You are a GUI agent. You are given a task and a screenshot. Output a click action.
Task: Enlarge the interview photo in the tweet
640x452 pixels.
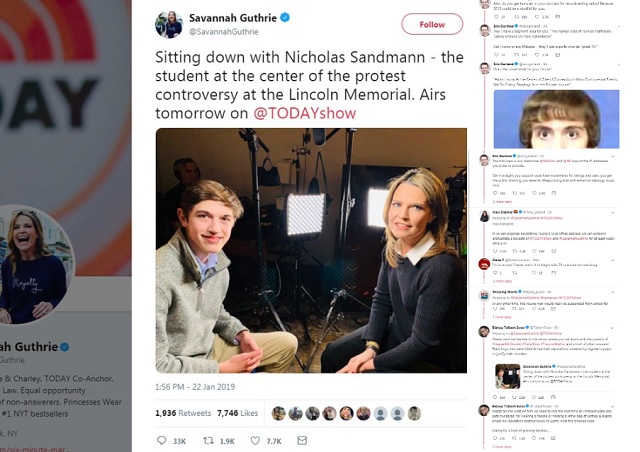pos(311,250)
